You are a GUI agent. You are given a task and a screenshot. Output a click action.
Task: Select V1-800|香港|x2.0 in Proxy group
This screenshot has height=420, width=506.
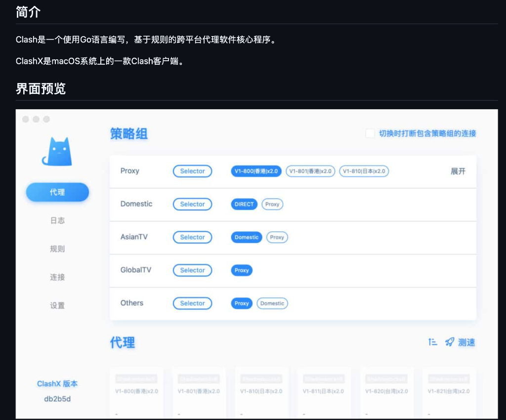(x=256, y=171)
